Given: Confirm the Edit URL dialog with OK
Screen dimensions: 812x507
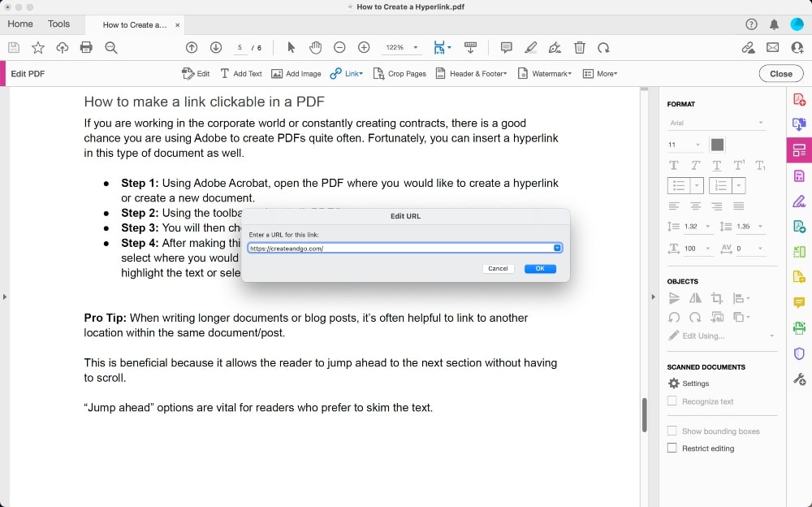Looking at the screenshot, I should 540,268.
